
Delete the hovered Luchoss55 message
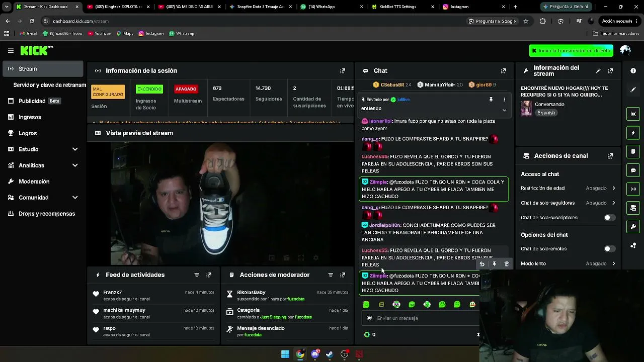507,264
